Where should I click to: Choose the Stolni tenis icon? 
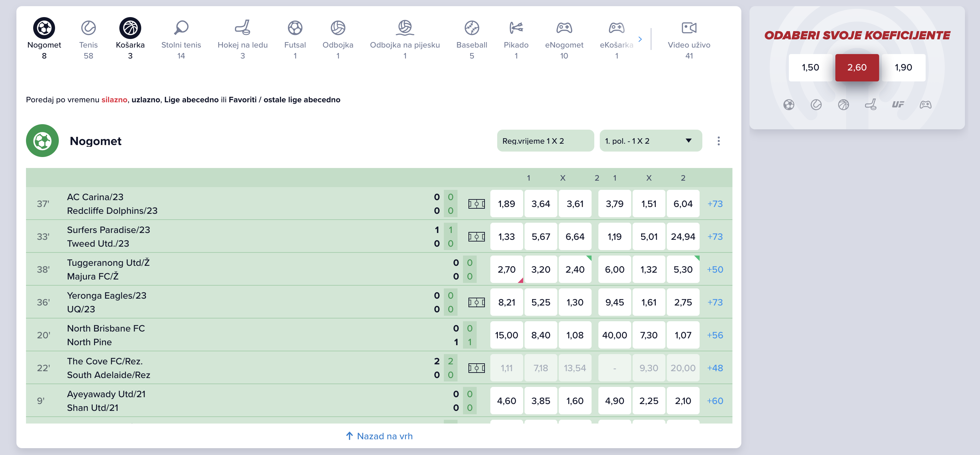[x=181, y=28]
